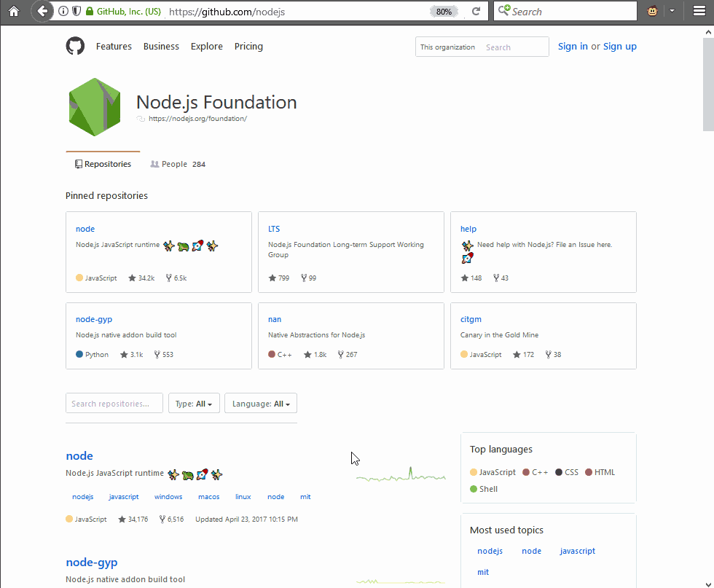Click into the Search repositories field
Viewport: 714px width, 588px height.
pyautogui.click(x=114, y=404)
